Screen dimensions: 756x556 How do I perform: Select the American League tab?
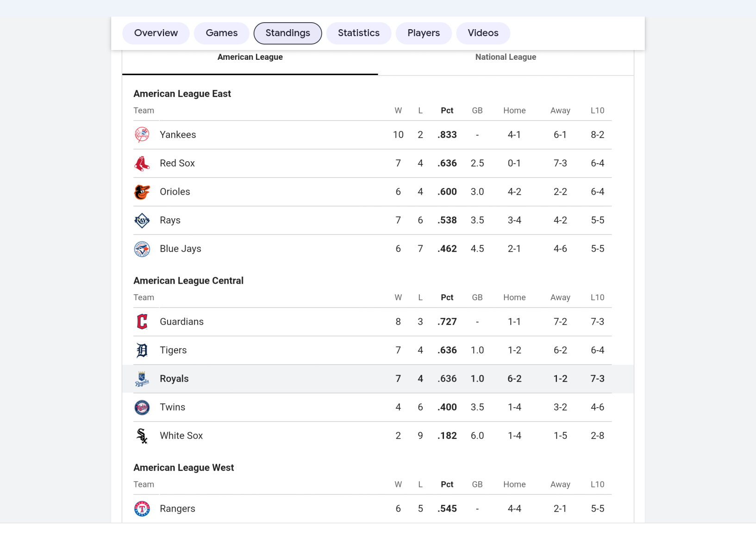pos(250,57)
